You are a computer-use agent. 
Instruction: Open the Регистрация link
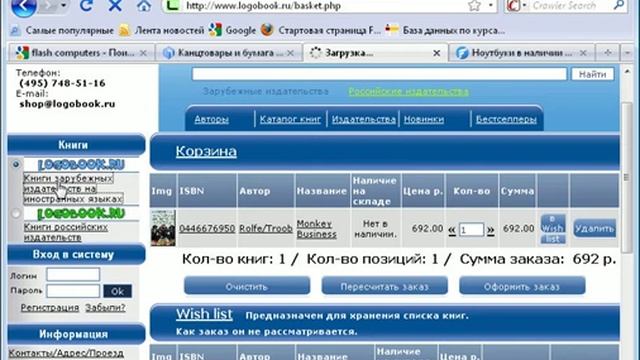pyautogui.click(x=49, y=307)
